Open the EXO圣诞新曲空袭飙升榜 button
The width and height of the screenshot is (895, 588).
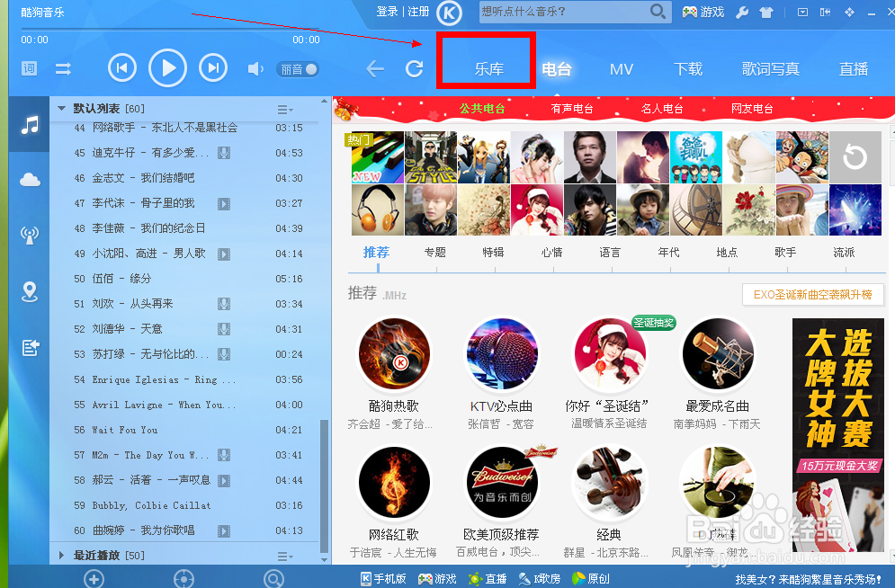[812, 294]
